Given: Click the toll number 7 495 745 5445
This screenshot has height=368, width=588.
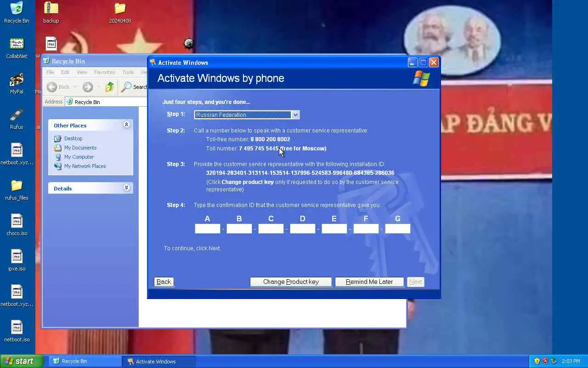Looking at the screenshot, I should [259, 149].
